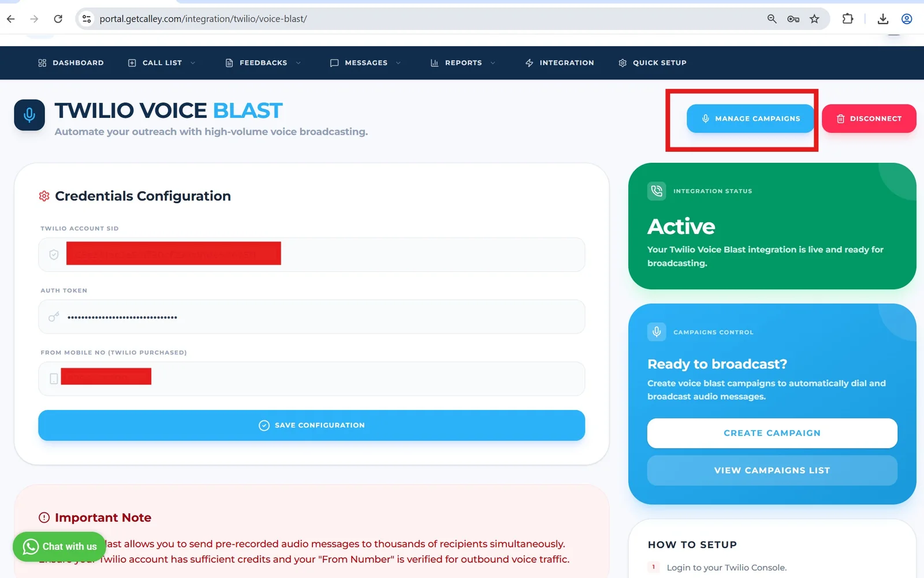Open the zoom magnifier icon in address bar
This screenshot has width=924, height=578.
(772, 19)
